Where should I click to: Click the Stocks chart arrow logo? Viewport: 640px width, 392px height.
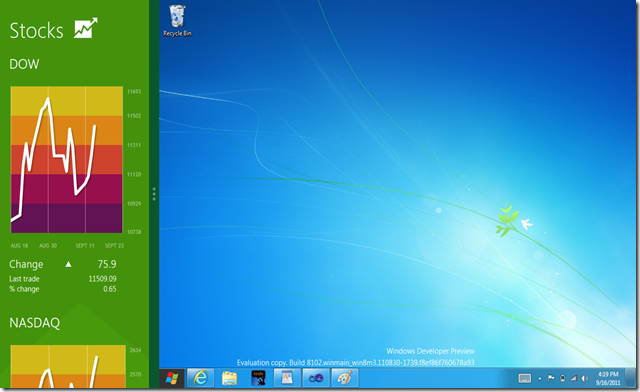coord(85,28)
